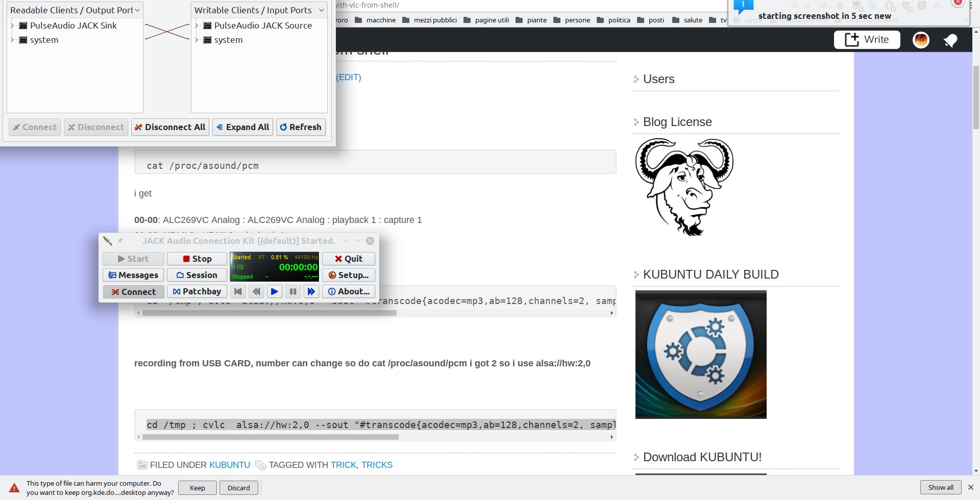This screenshot has width=980, height=500.
Task: Select system in Writable Clients list
Action: click(228, 40)
